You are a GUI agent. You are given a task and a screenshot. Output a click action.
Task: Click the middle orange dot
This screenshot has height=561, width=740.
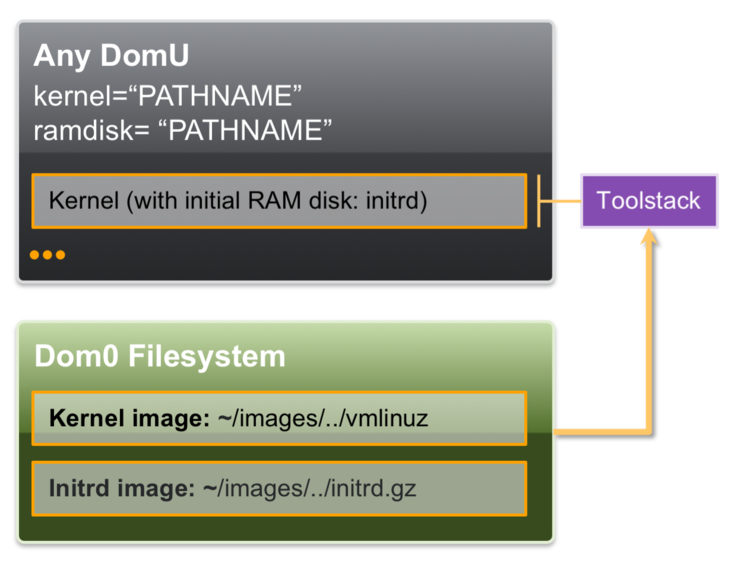point(47,255)
